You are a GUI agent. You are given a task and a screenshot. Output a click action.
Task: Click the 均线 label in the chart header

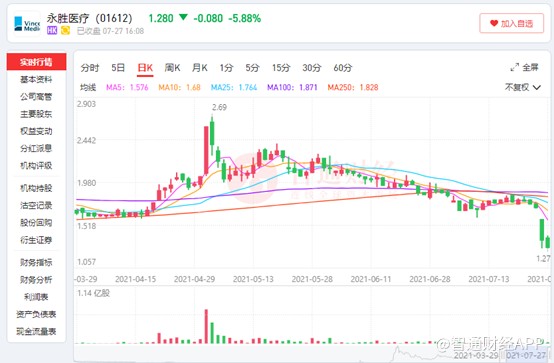[x=88, y=87]
